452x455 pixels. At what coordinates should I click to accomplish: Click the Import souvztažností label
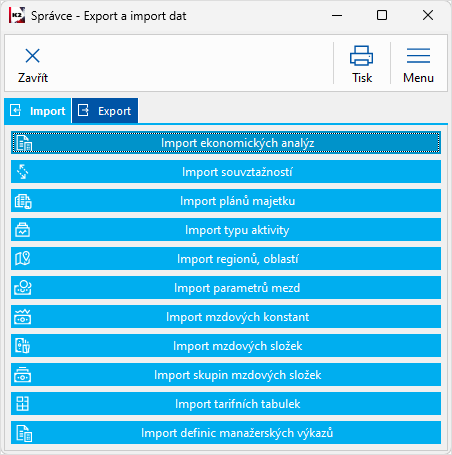(237, 172)
